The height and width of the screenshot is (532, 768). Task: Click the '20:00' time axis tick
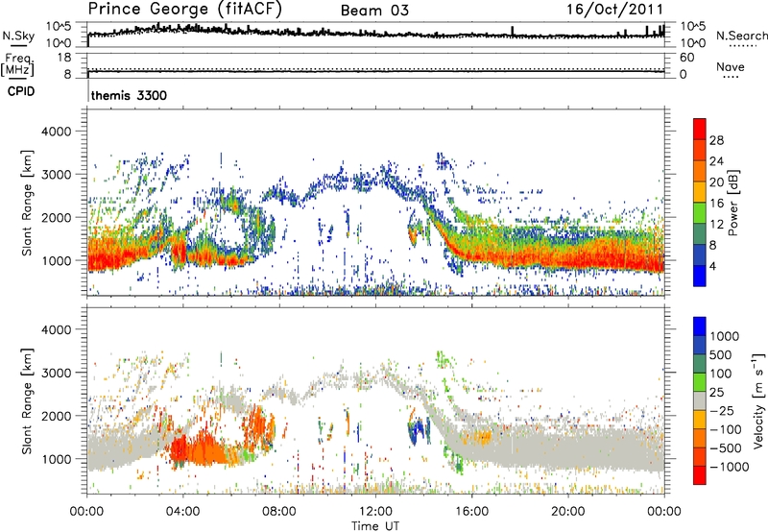click(568, 512)
